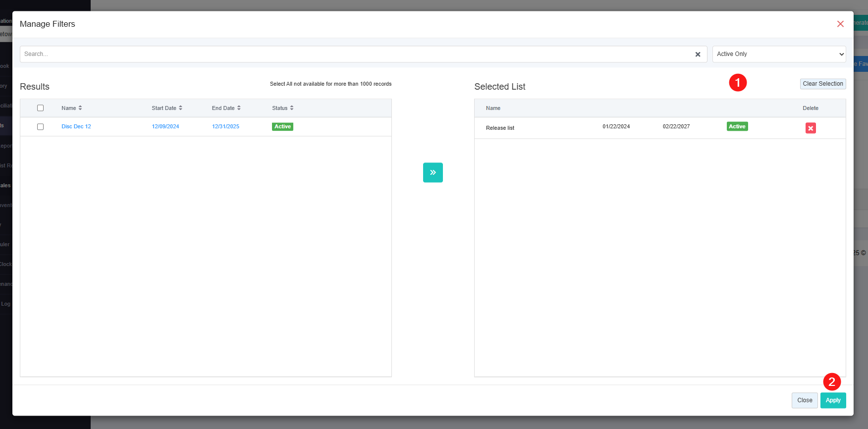The height and width of the screenshot is (429, 868).
Task: Click the 12/09/2024 start date link
Action: click(165, 127)
